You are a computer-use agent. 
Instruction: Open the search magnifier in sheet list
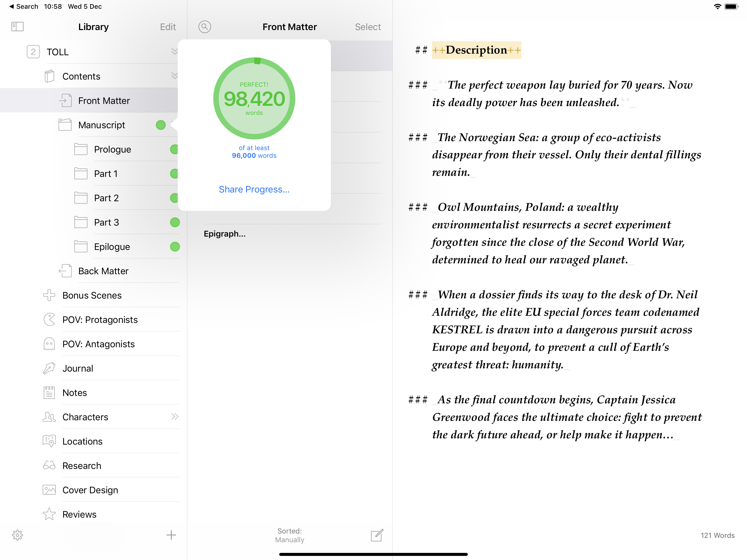pyautogui.click(x=205, y=27)
